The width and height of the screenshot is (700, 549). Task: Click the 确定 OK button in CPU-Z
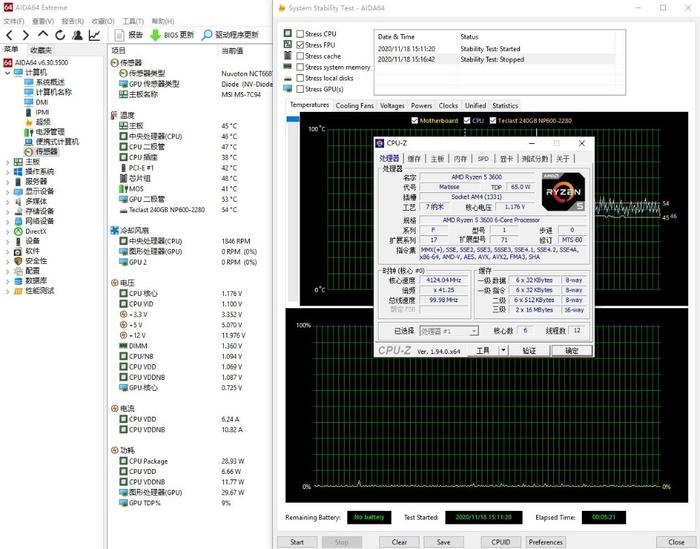[x=572, y=350]
